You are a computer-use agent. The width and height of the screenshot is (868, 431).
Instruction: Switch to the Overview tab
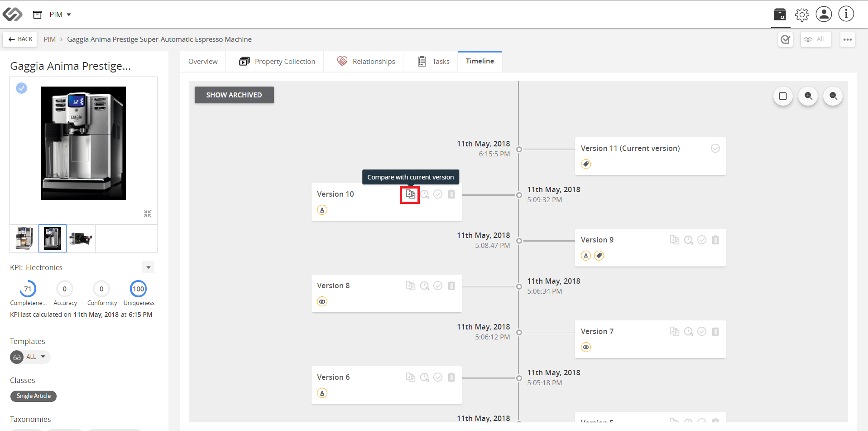(203, 61)
